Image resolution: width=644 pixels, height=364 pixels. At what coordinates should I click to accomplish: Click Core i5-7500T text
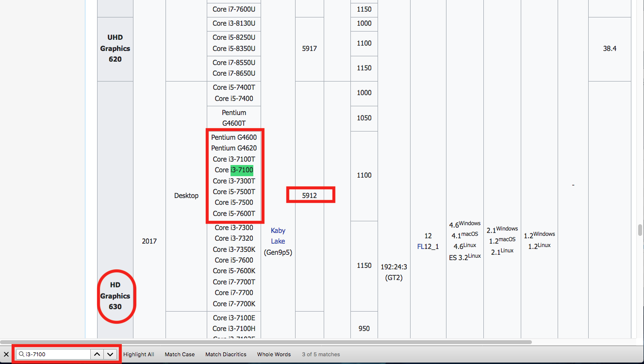pyautogui.click(x=234, y=192)
